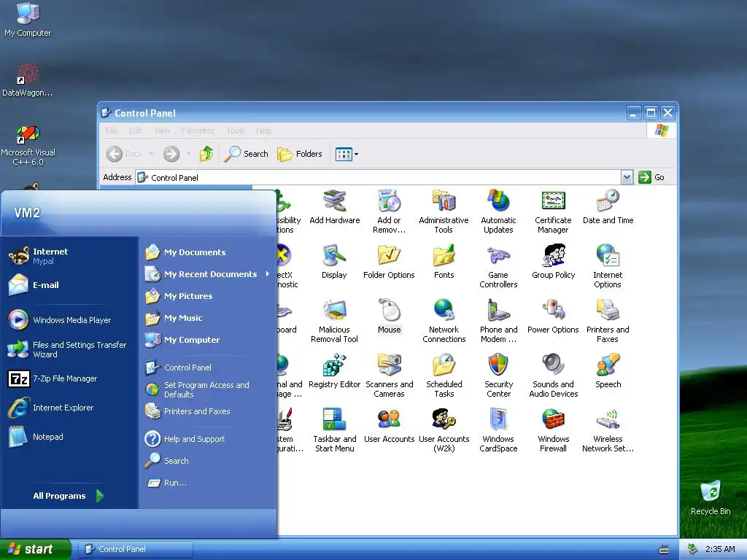Open Speech settings icon
The image size is (747, 560).
tap(608, 371)
